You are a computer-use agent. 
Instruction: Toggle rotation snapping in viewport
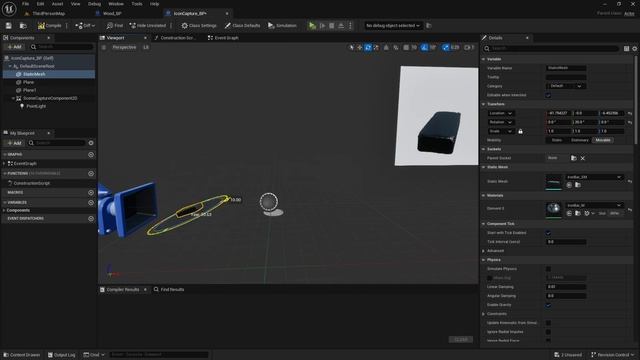(x=425, y=48)
